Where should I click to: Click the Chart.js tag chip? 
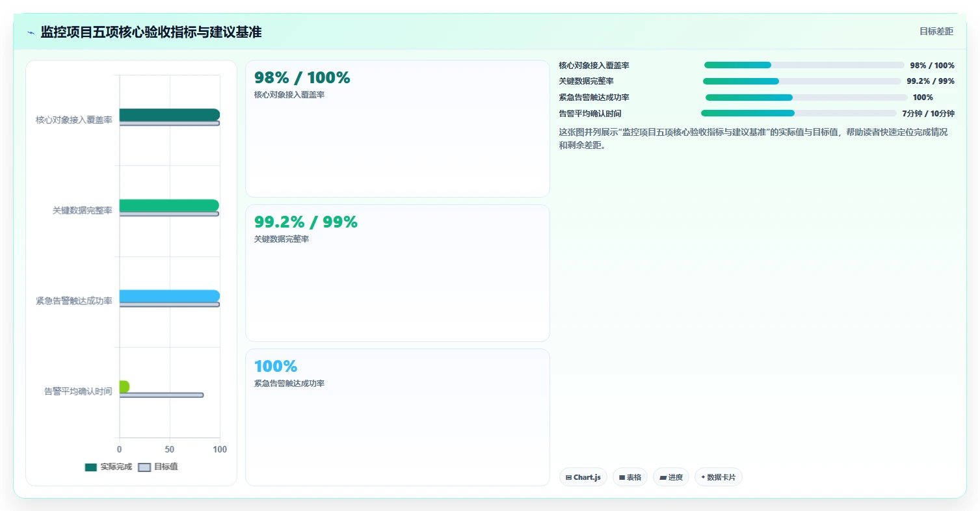[x=583, y=477]
